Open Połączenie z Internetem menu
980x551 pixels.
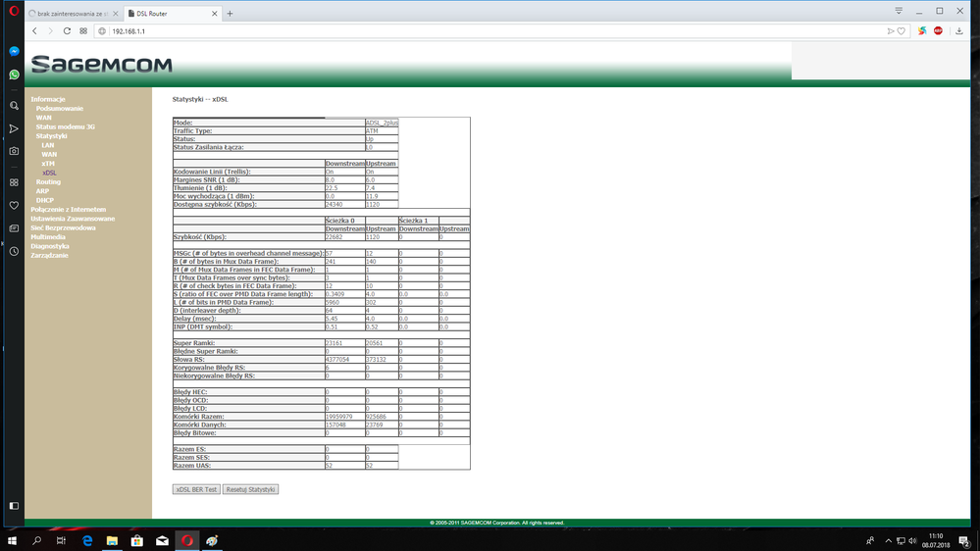point(69,209)
